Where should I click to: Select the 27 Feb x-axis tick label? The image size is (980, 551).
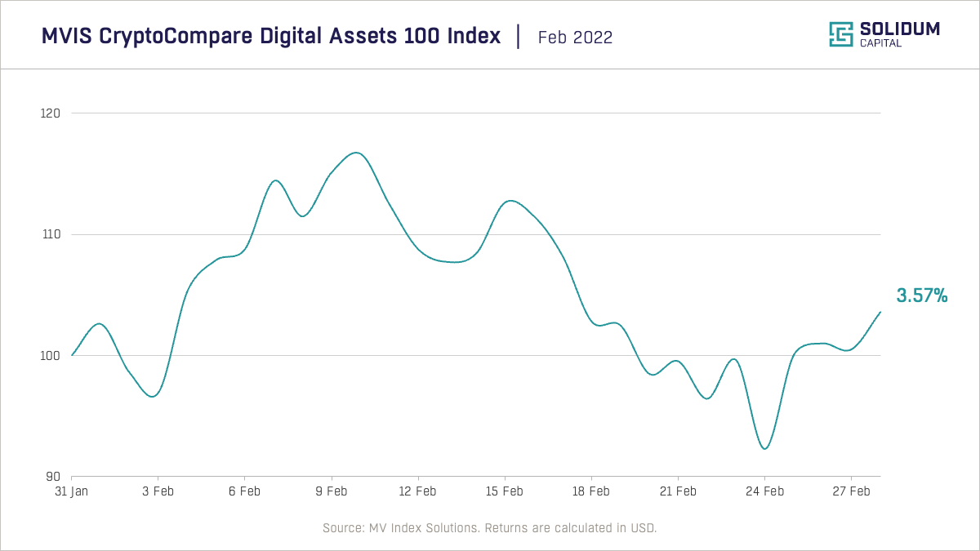point(851,491)
